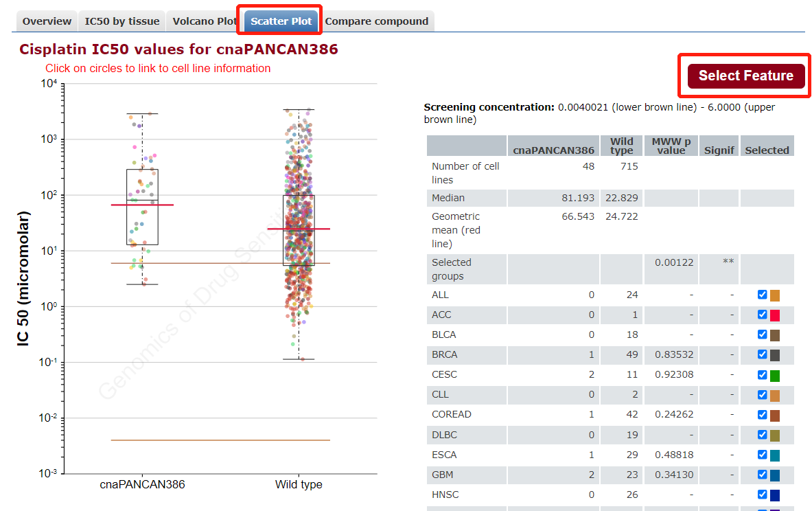The image size is (812, 511).
Task: Open the Overview tab
Action: (47, 21)
